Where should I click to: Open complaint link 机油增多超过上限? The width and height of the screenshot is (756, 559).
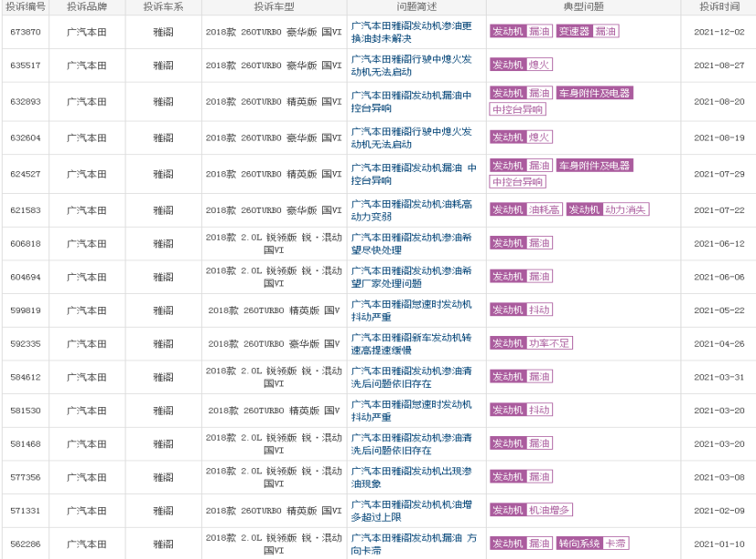point(411,511)
